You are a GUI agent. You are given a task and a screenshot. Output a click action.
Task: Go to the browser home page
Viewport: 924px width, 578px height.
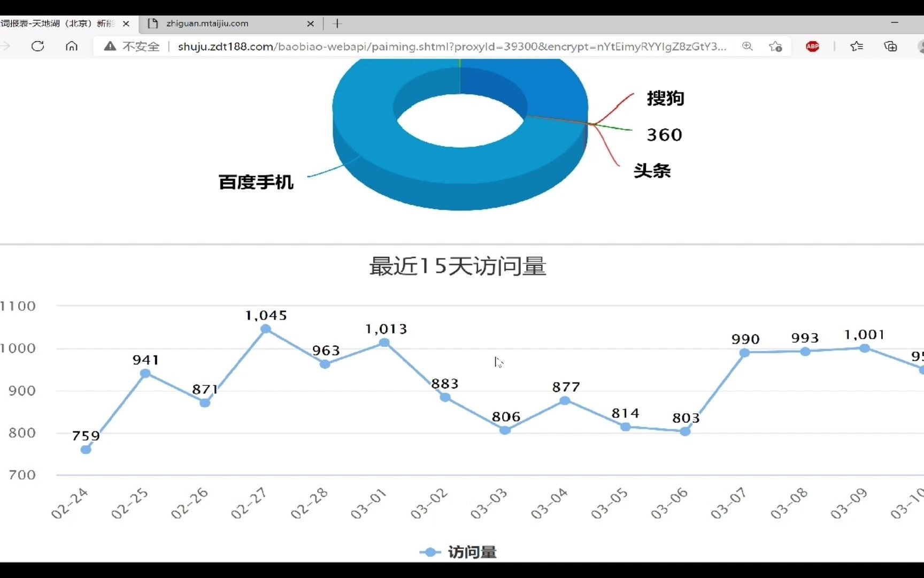tap(72, 47)
